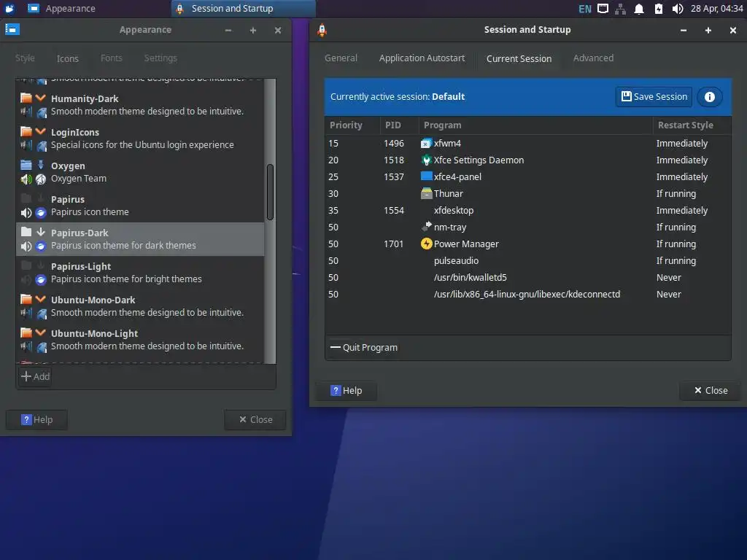Click the Ubuntu-Mono-Light folder preview icon
The image size is (747, 560).
26,332
